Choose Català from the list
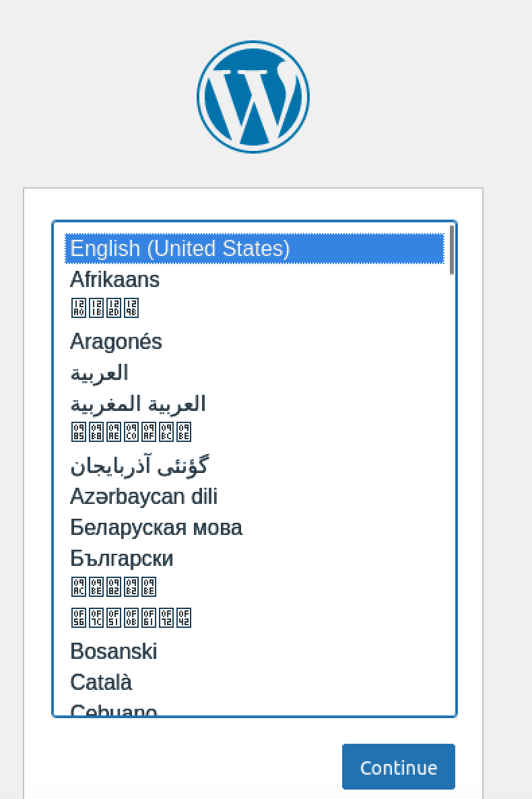 pyautogui.click(x=100, y=682)
